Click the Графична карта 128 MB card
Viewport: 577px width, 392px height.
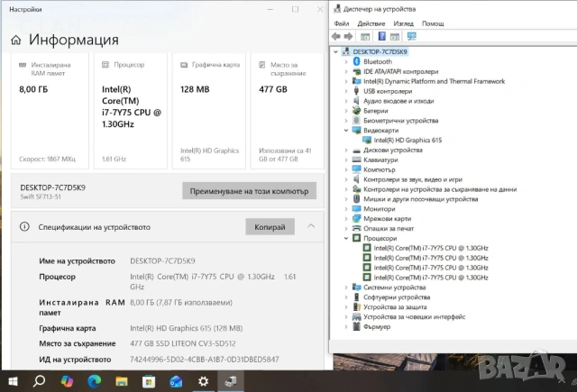click(x=208, y=111)
